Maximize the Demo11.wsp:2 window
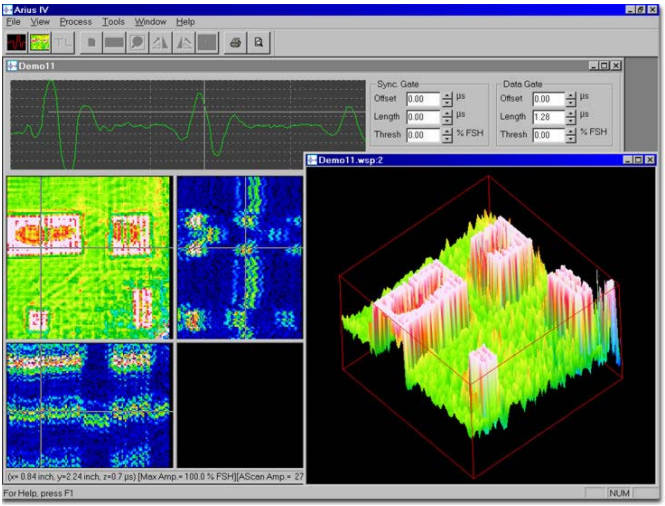 coord(638,160)
